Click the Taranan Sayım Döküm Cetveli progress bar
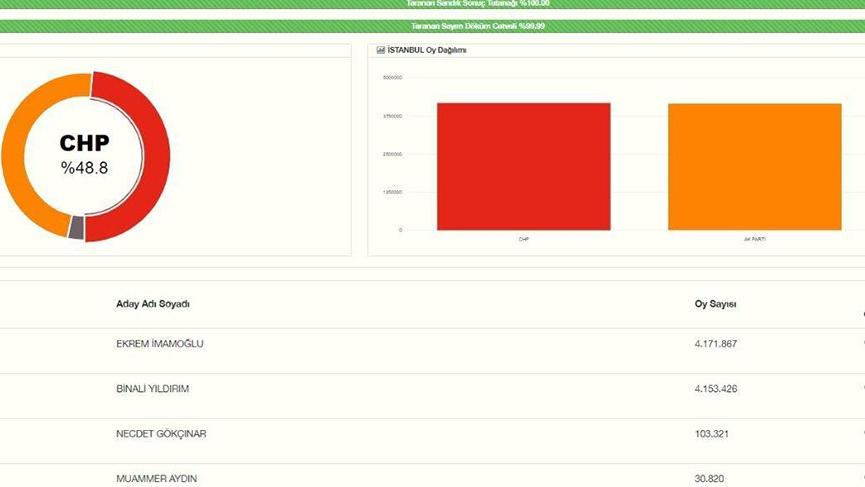The height and width of the screenshot is (487, 865). click(x=432, y=26)
